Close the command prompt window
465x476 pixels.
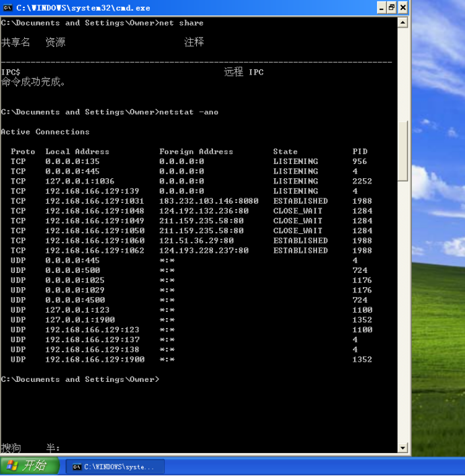(x=403, y=7)
